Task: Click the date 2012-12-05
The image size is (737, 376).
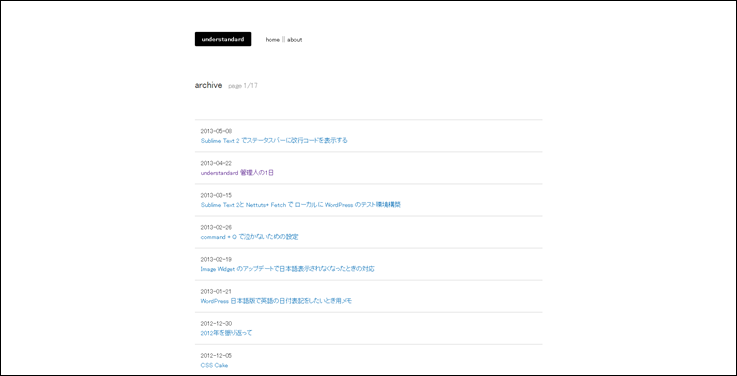Action: 216,356
